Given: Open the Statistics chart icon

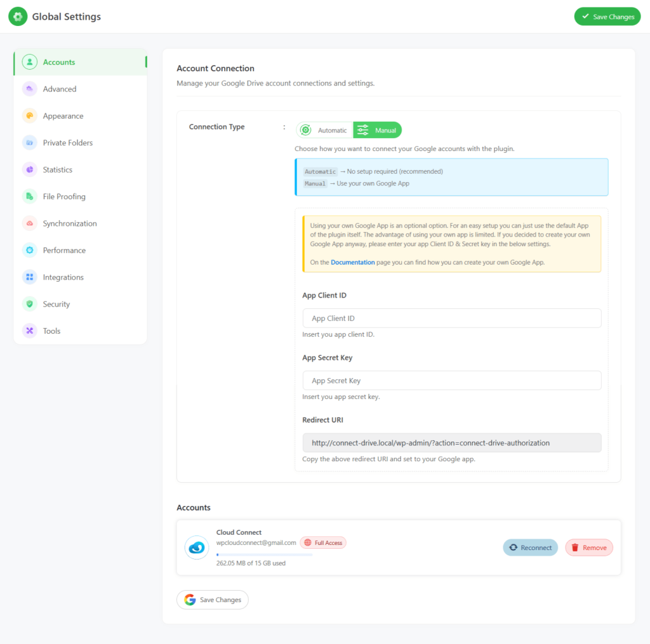Looking at the screenshot, I should point(30,169).
